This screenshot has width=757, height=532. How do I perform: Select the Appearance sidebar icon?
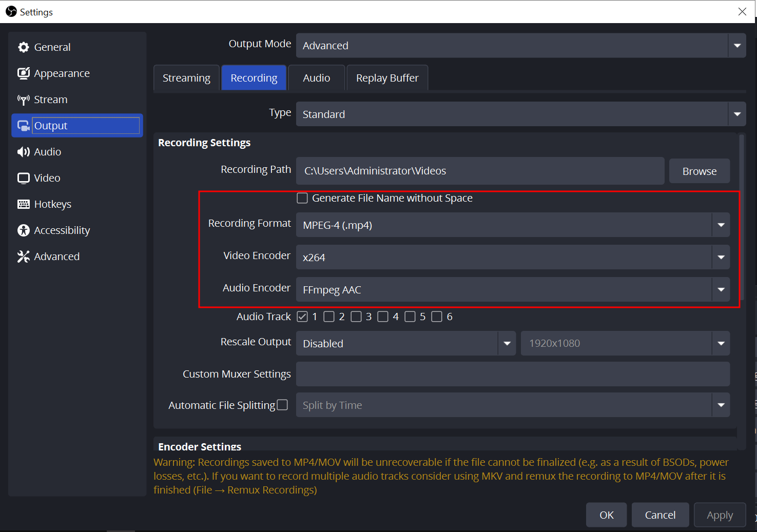coord(23,73)
